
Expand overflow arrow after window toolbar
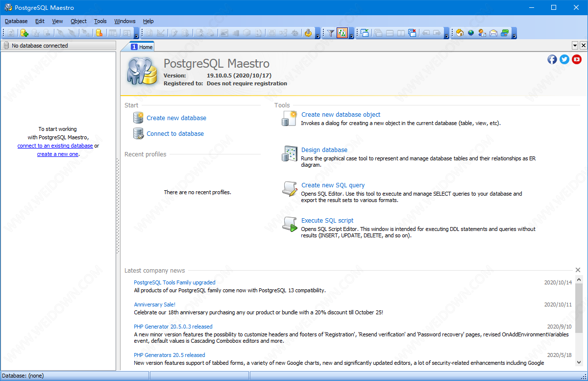coord(446,33)
